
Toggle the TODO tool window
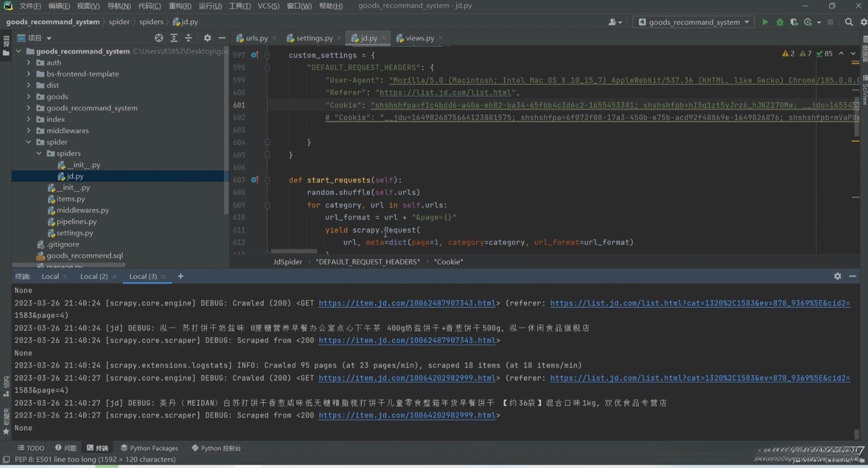click(x=31, y=448)
